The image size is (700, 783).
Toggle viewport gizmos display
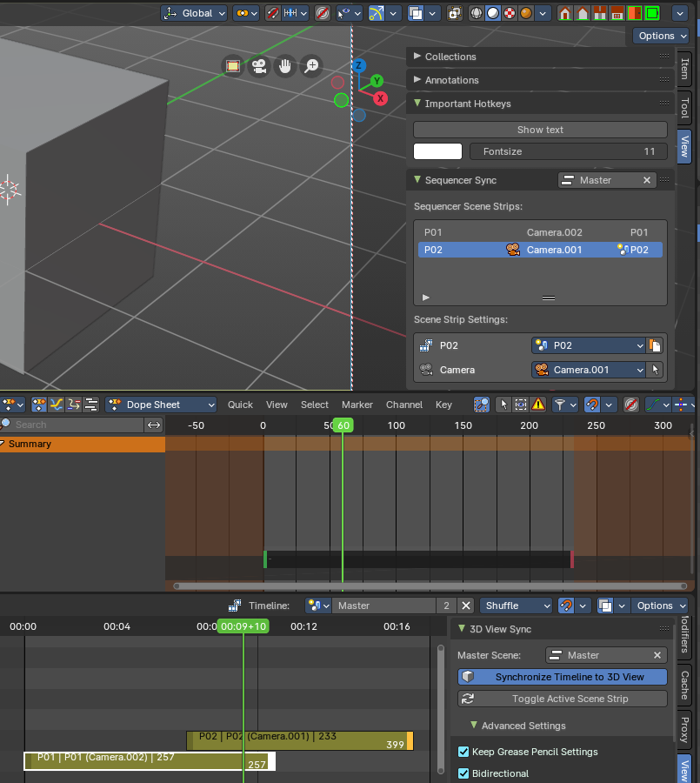pyautogui.click(x=376, y=13)
